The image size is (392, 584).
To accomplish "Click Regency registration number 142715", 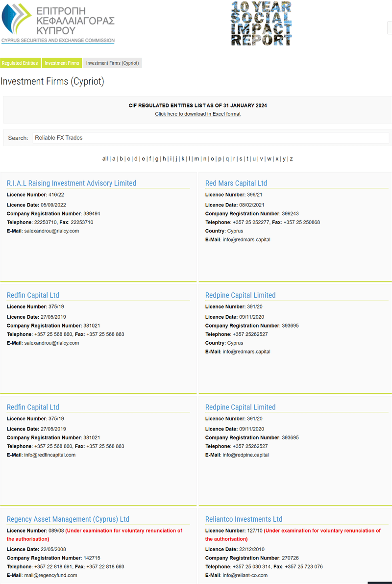I will tap(92, 558).
